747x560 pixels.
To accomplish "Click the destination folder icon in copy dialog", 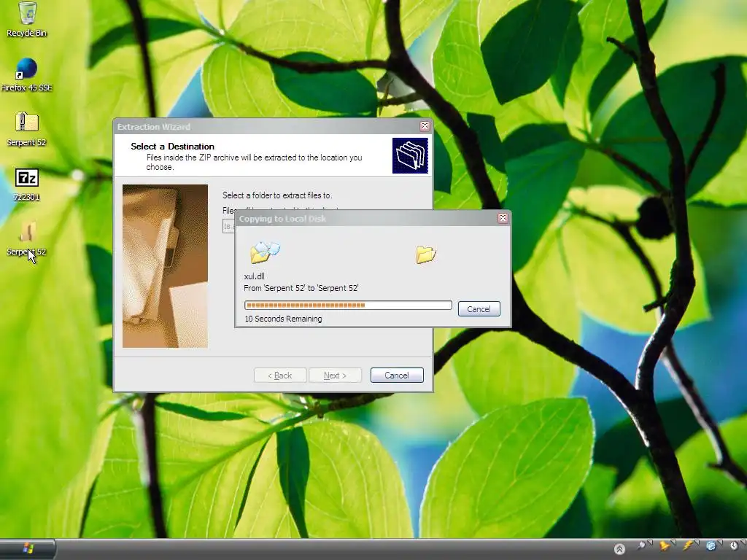I will click(425, 254).
